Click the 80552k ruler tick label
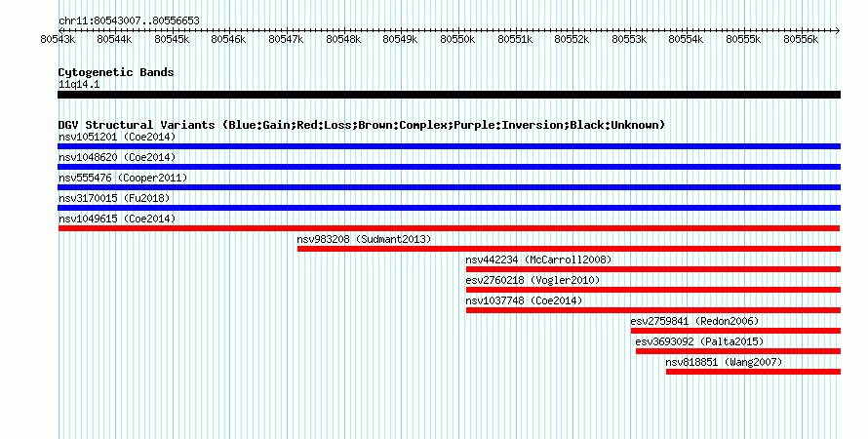The height and width of the screenshot is (439, 868). pos(572,39)
